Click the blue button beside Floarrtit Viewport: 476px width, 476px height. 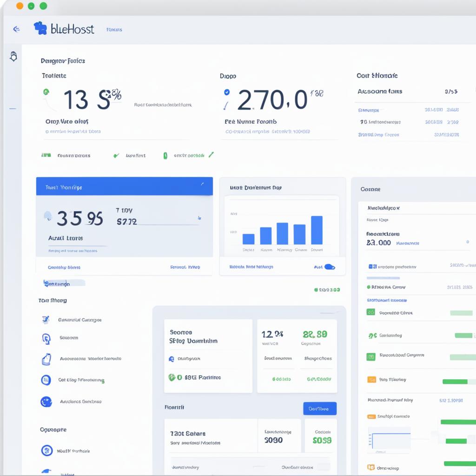[x=320, y=409]
